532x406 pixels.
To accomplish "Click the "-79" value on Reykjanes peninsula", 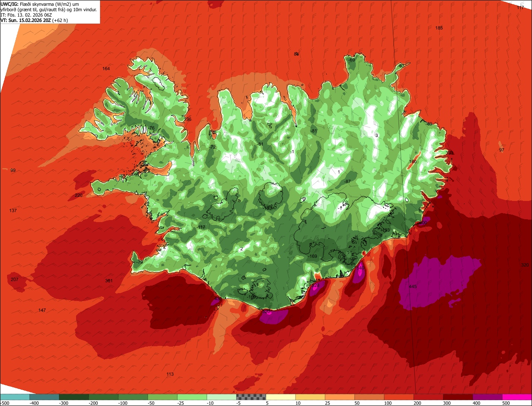I will tap(140, 262).
